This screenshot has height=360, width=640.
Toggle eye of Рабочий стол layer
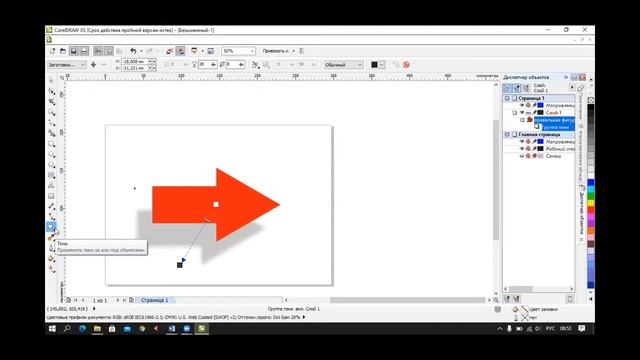(522, 149)
